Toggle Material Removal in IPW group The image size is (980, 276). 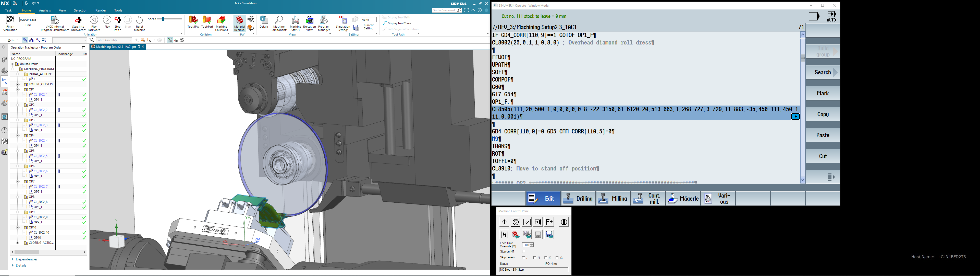(240, 24)
